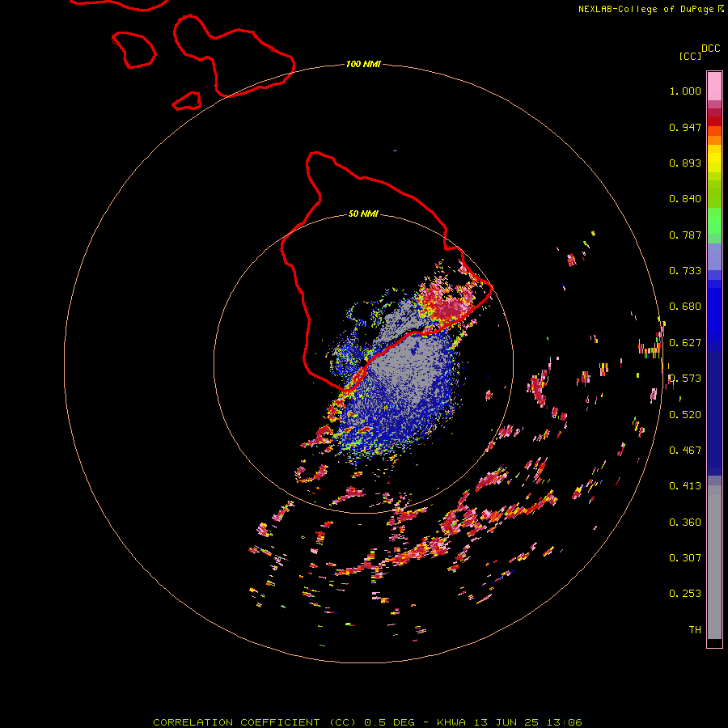The width and height of the screenshot is (728, 728).
Task: Click the 0.307 color scale label
Action: point(685,558)
